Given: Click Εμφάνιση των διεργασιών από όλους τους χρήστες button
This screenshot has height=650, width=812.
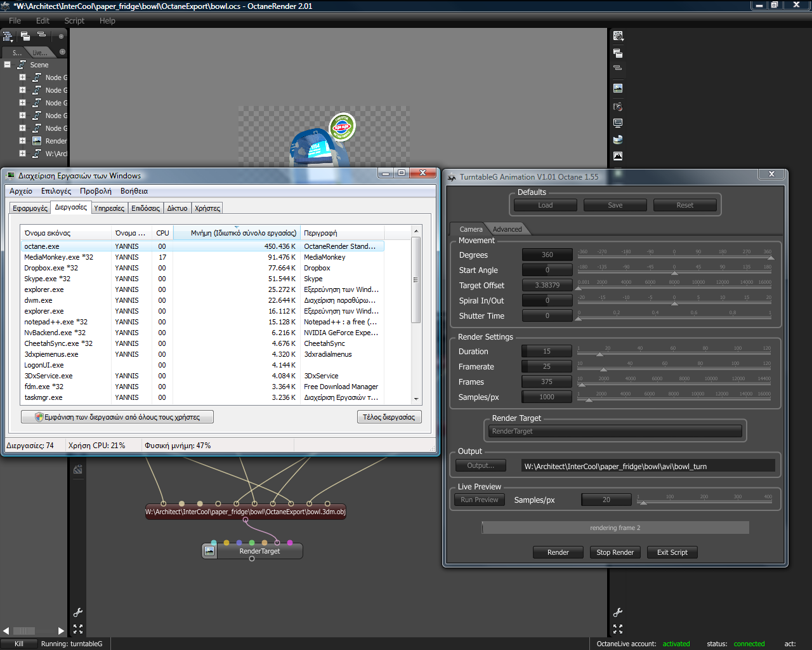Looking at the screenshot, I should coord(117,417).
